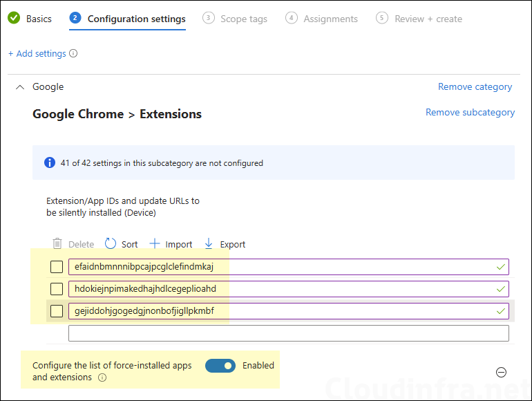Tick the checkbox for gejiddohjgogedgjnonbofjigllpkmbf
Image resolution: width=532 pixels, height=401 pixels.
point(57,311)
